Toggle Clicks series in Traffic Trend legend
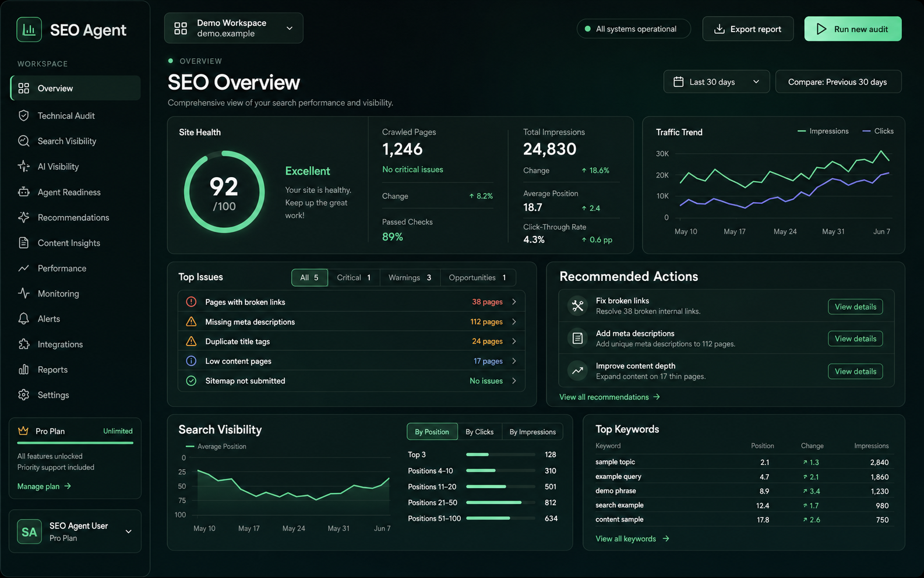Screen dimensions: 924x578 point(878,131)
